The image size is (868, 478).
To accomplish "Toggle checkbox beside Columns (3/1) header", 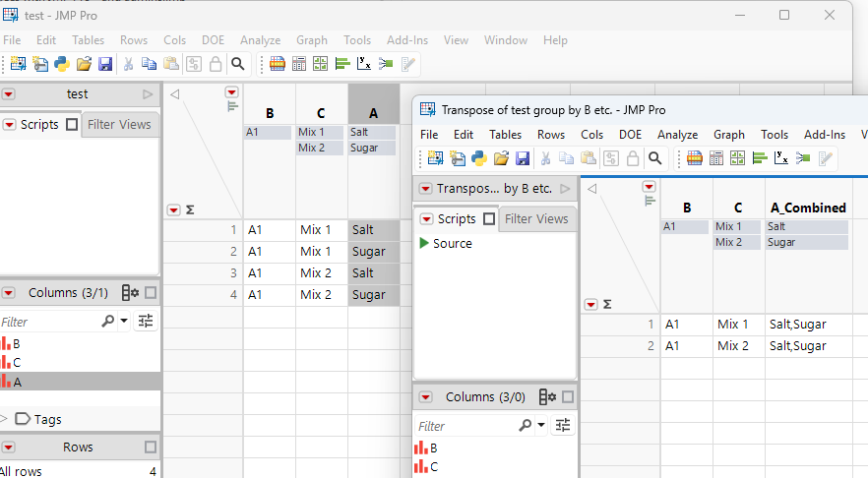I will point(151,293).
